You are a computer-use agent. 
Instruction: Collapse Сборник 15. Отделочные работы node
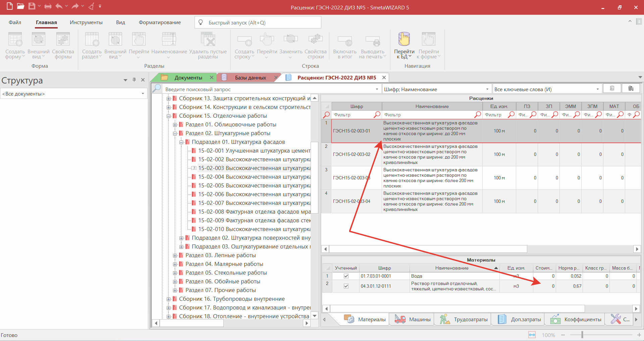point(169,116)
